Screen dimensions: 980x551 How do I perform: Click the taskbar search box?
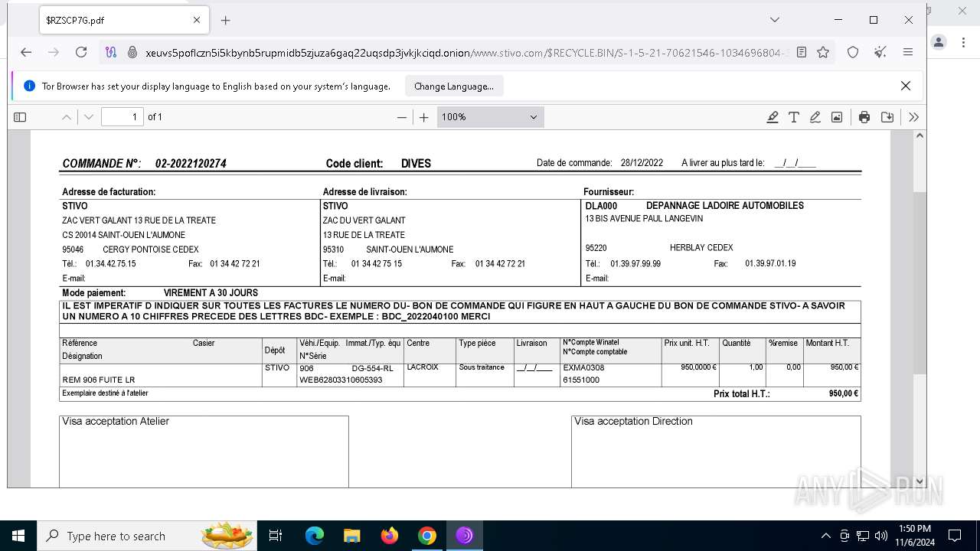pos(145,536)
